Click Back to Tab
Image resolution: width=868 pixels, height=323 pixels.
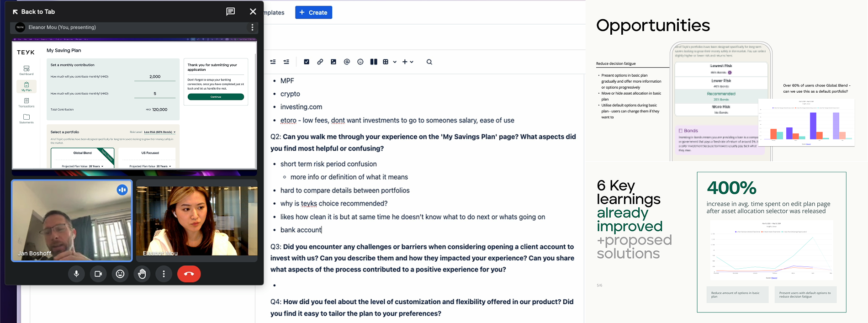click(34, 12)
